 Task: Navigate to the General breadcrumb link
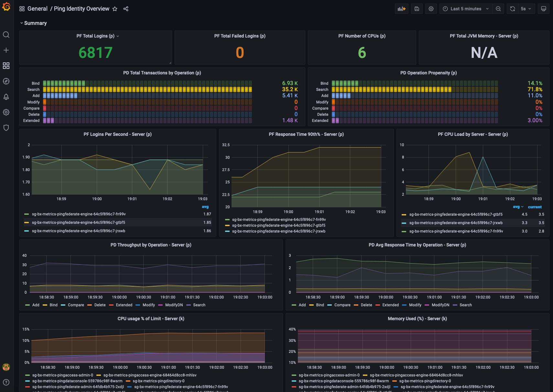tap(38, 9)
